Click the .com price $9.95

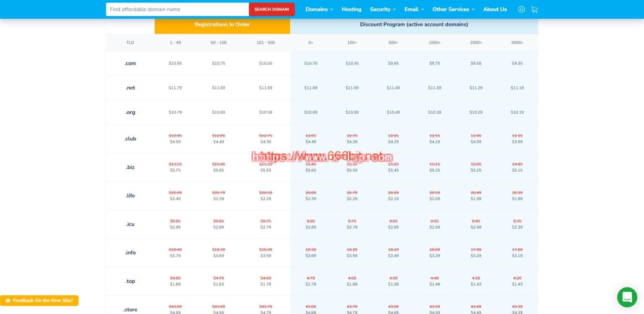[393, 63]
